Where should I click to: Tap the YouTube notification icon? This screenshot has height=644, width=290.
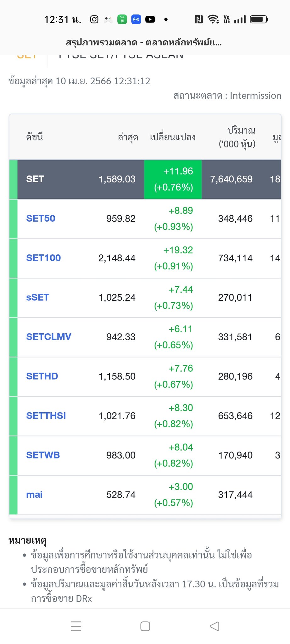150,19
